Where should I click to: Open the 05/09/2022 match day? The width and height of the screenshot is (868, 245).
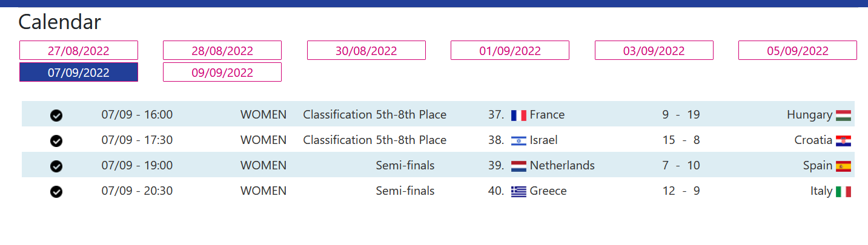click(797, 50)
